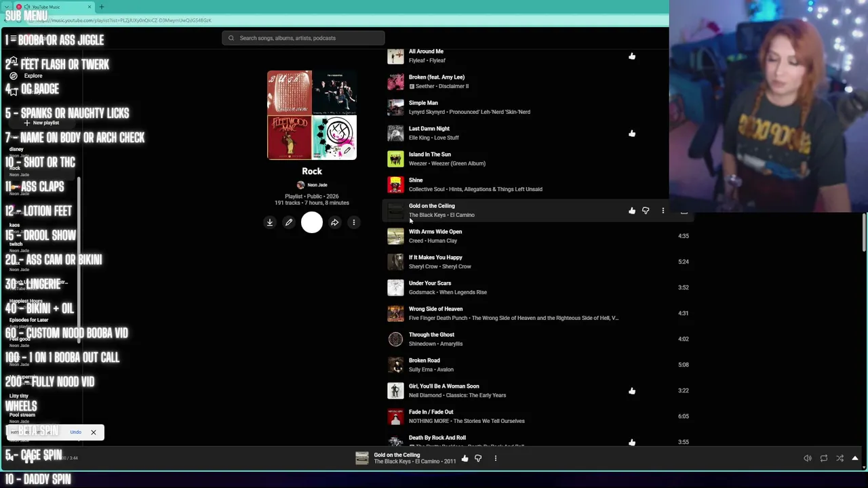Download the Rock playlist
This screenshot has height=488, width=868.
tap(270, 222)
